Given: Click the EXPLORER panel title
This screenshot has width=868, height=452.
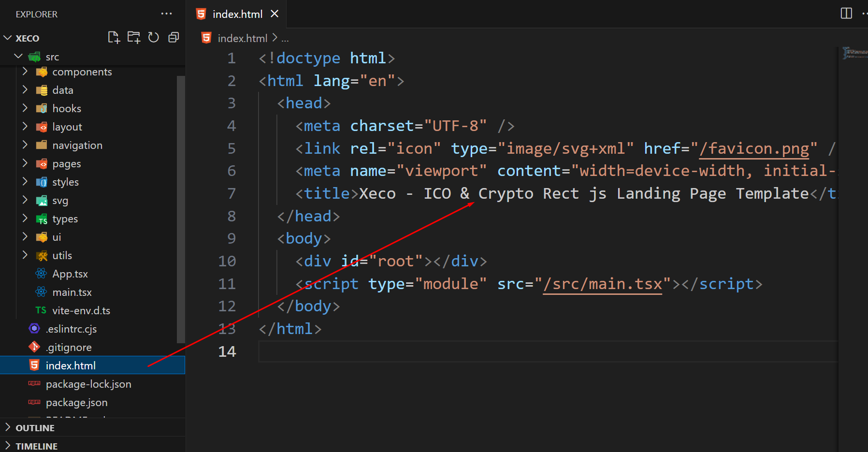Looking at the screenshot, I should 37,15.
